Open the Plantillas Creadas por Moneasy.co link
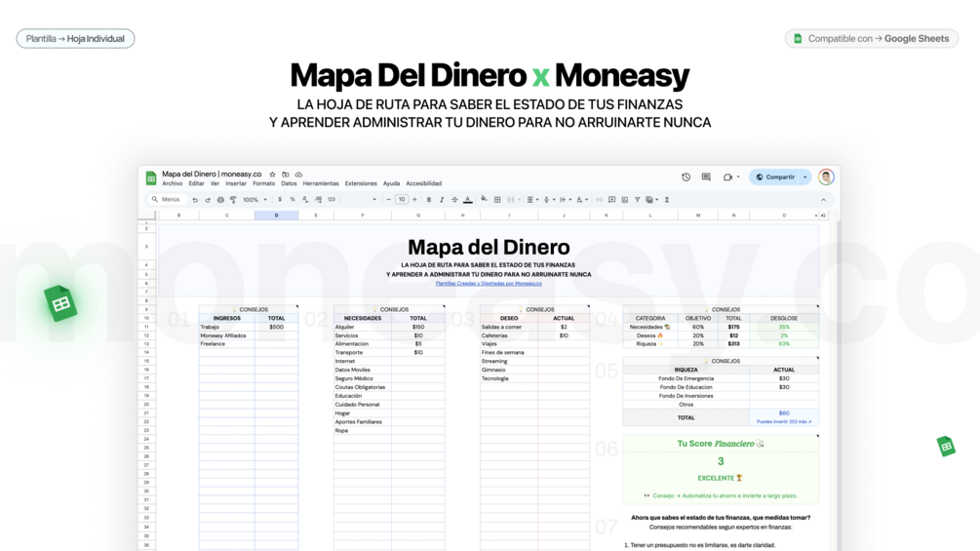 coord(489,284)
